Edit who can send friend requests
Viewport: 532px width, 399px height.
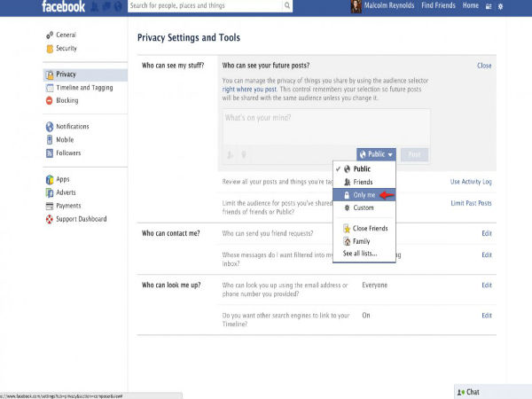(487, 233)
